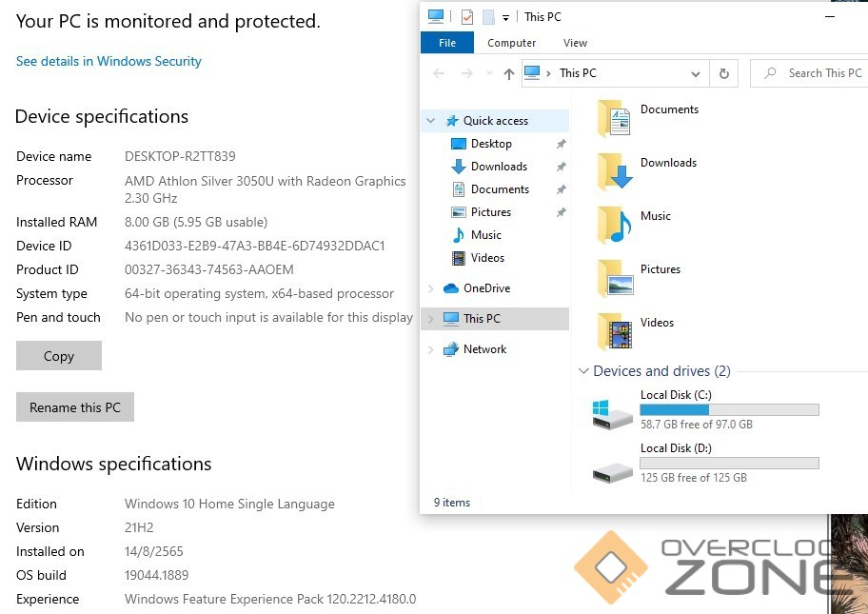Open the Customize Quick Access Toolbar dropdown
Viewport: 868px width, 614px height.
(x=506, y=16)
